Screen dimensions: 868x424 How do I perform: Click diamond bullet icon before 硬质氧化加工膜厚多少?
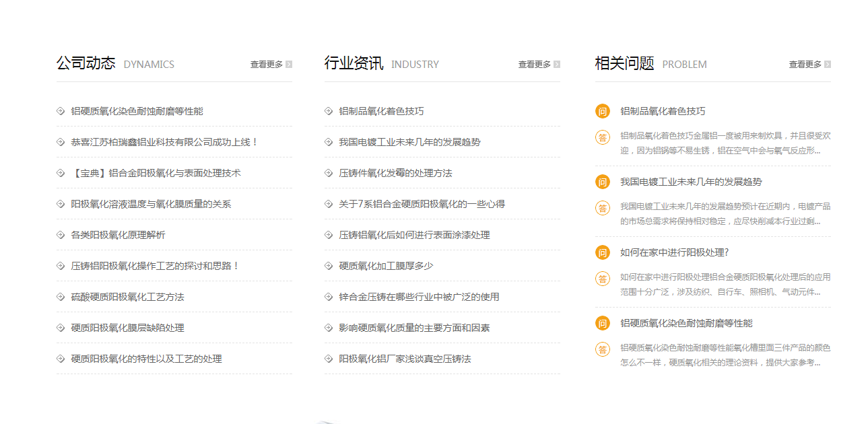(329, 266)
